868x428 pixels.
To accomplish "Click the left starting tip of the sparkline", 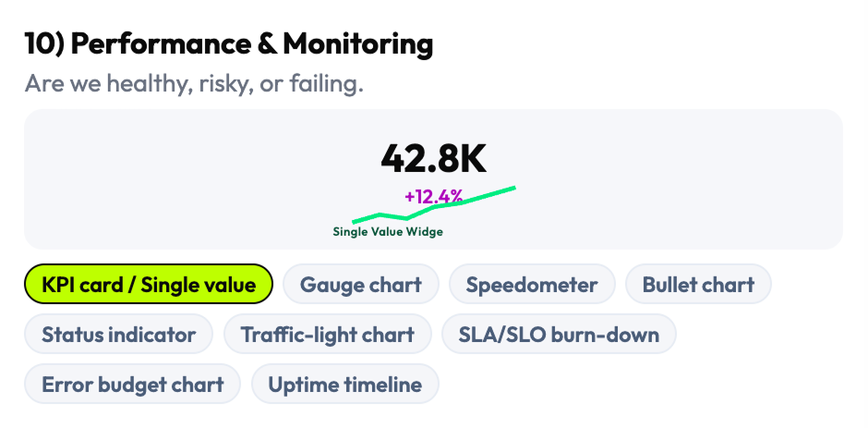I will [356, 222].
